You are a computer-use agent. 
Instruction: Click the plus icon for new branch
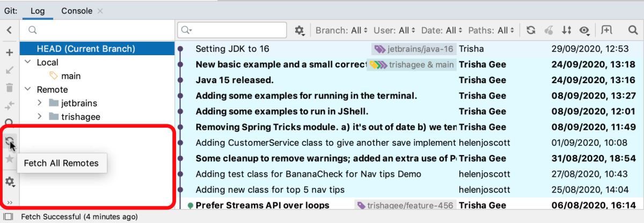click(9, 53)
